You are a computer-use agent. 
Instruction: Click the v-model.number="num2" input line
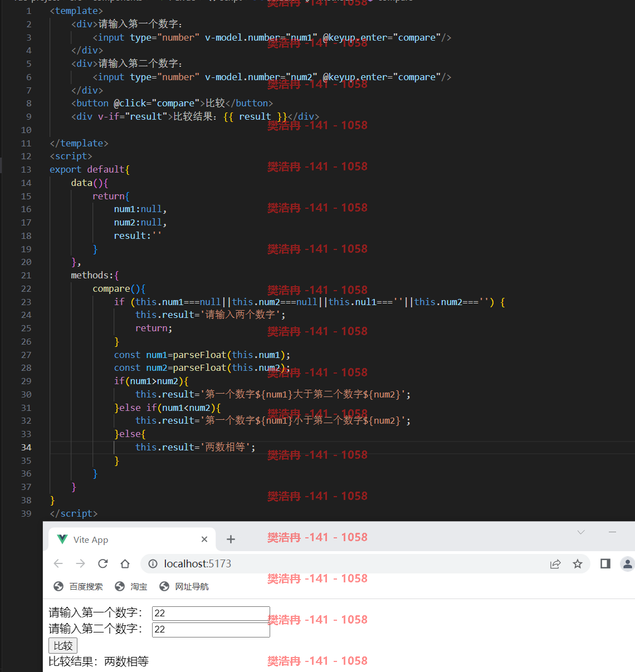point(272,77)
